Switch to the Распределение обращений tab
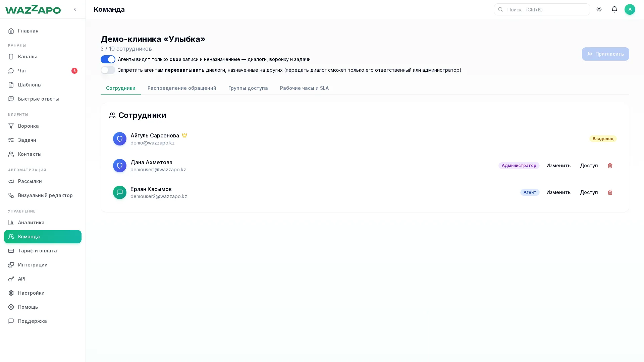 click(x=182, y=88)
